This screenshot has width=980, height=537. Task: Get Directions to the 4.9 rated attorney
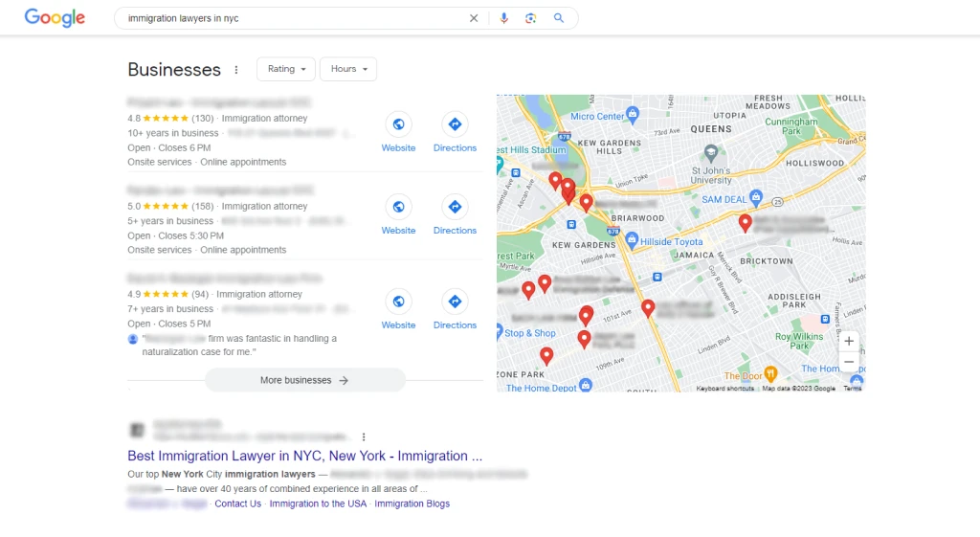pos(455,309)
